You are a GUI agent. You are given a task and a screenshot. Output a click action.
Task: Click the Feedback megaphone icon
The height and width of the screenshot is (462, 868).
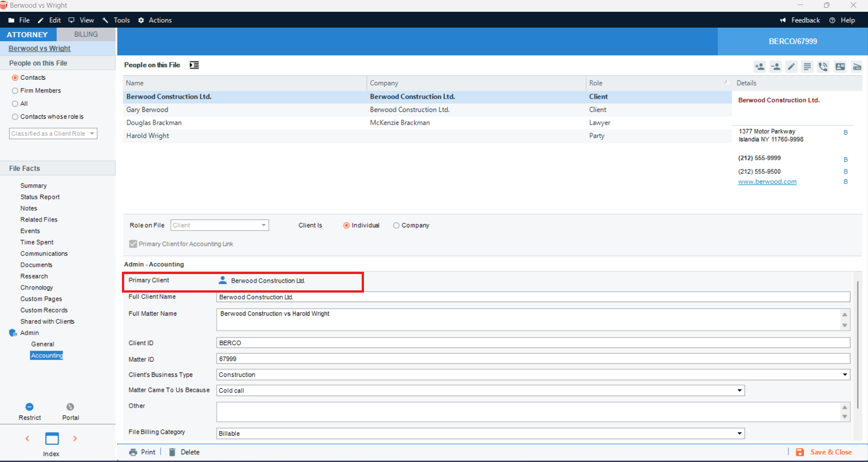click(x=783, y=20)
